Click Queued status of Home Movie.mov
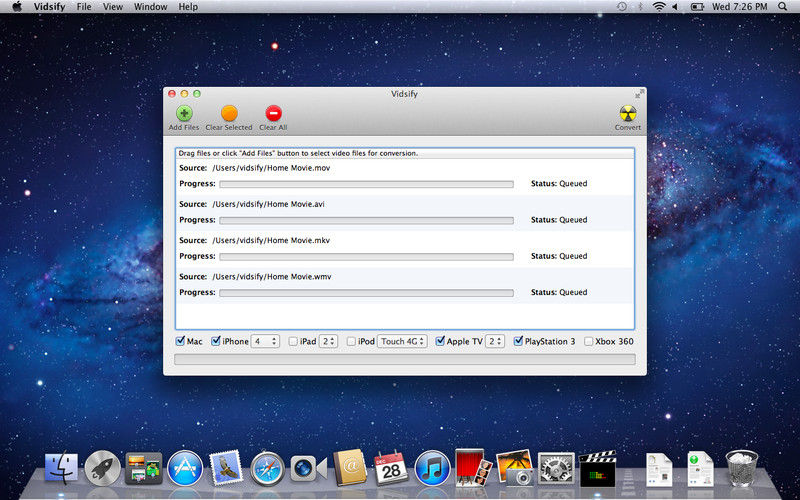 point(573,184)
